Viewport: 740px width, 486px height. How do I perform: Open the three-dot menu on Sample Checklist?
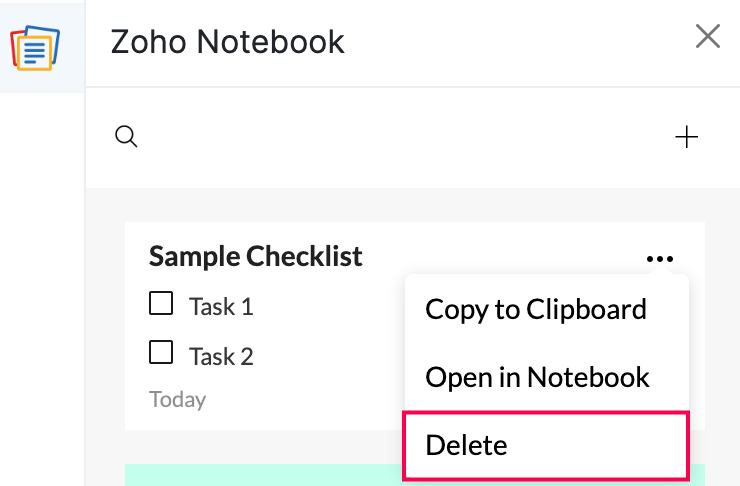(x=659, y=259)
